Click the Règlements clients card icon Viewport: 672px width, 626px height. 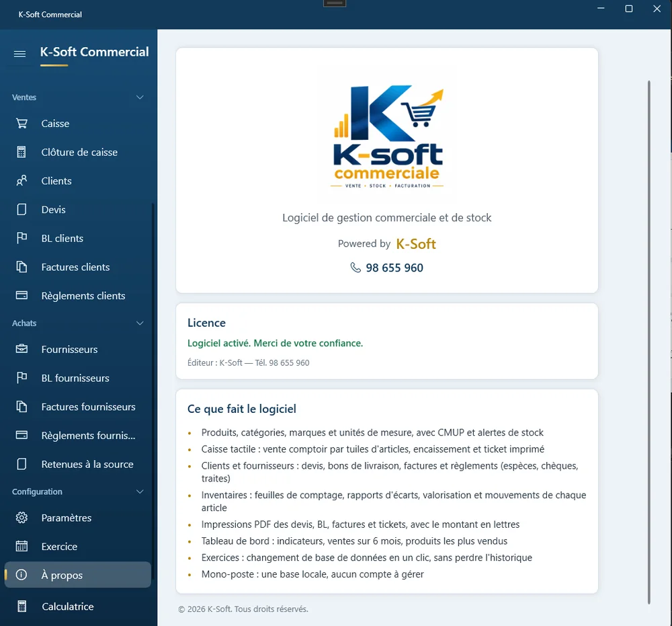pyautogui.click(x=22, y=295)
